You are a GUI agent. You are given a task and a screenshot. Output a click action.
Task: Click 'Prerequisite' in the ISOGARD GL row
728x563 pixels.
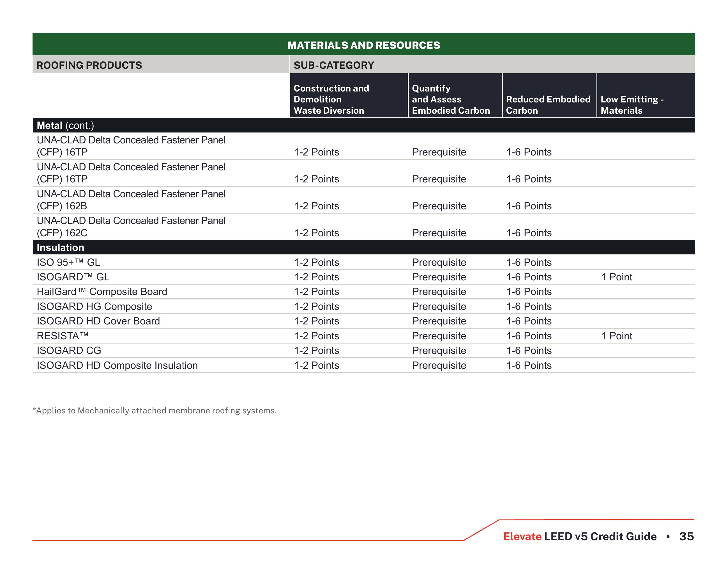439,277
